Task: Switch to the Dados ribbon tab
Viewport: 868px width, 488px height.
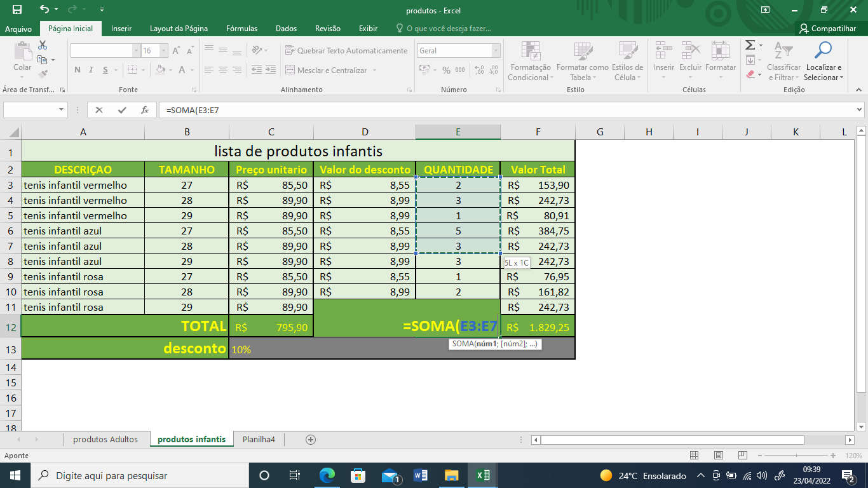Action: pos(287,29)
